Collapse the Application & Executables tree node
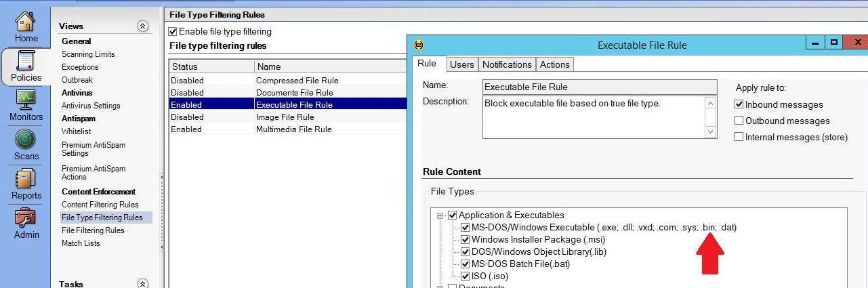The height and width of the screenshot is (288, 868). point(440,215)
